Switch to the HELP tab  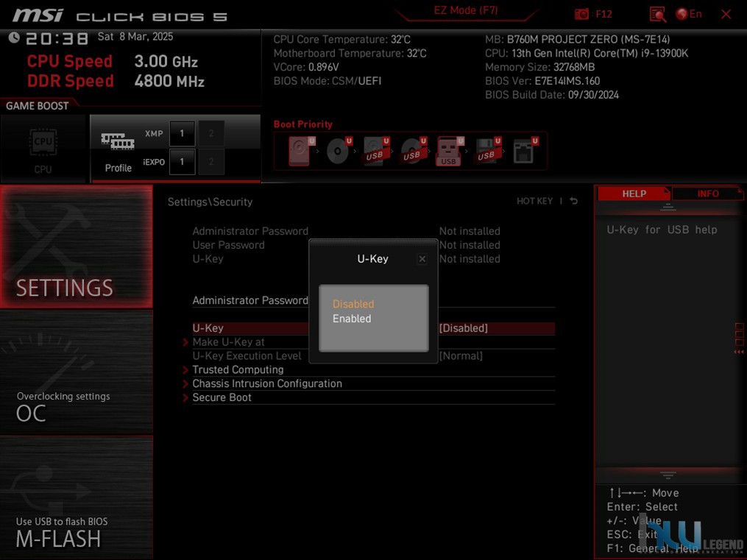634,194
